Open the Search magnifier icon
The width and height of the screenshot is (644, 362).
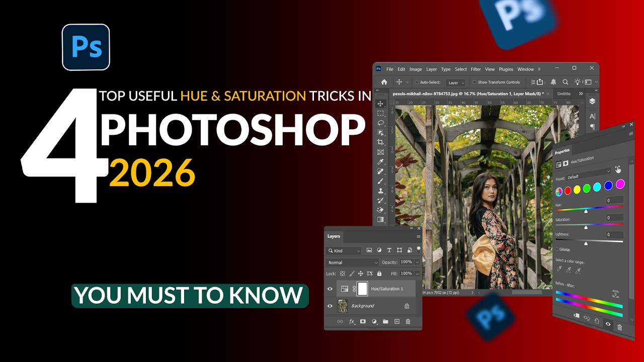[565, 82]
